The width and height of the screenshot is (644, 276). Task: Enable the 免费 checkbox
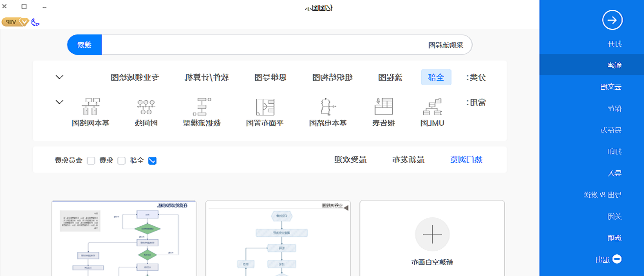pyautogui.click(x=121, y=161)
